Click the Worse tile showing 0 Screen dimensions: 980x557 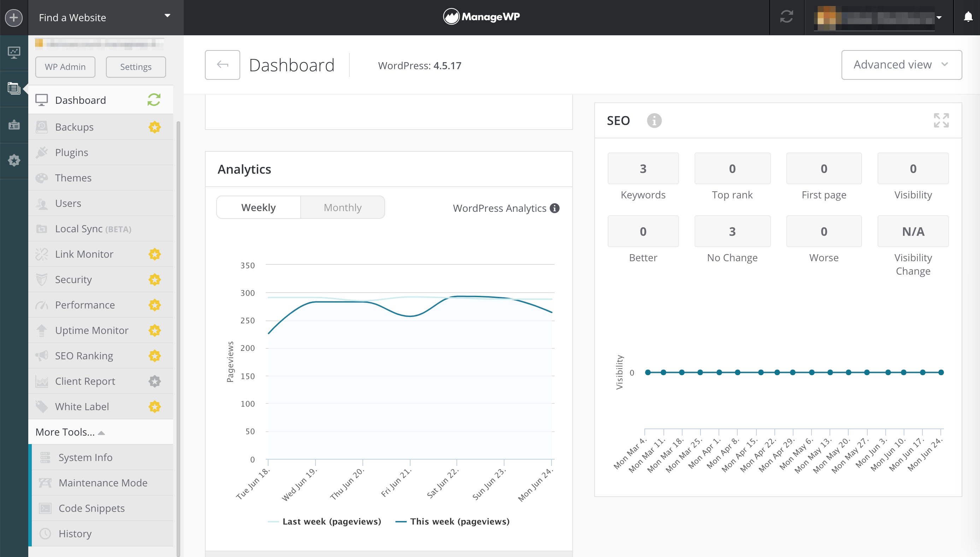[824, 232]
